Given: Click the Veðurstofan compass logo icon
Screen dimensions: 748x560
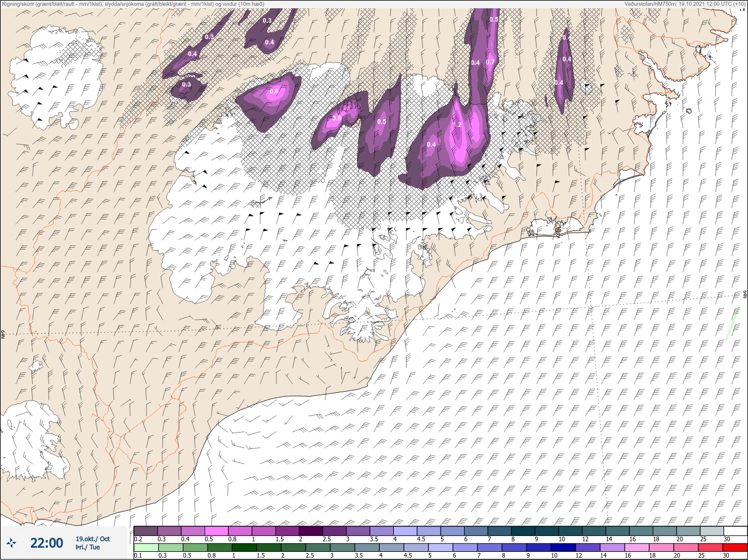Looking at the screenshot, I should 12,543.
